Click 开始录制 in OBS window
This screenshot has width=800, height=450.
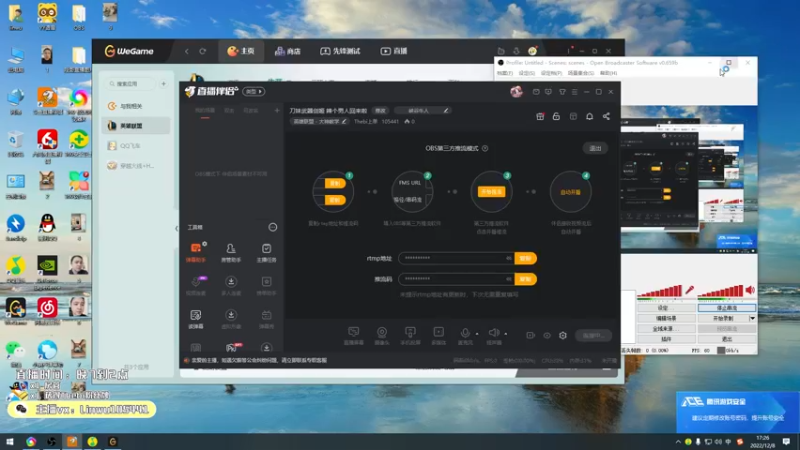coord(723,318)
